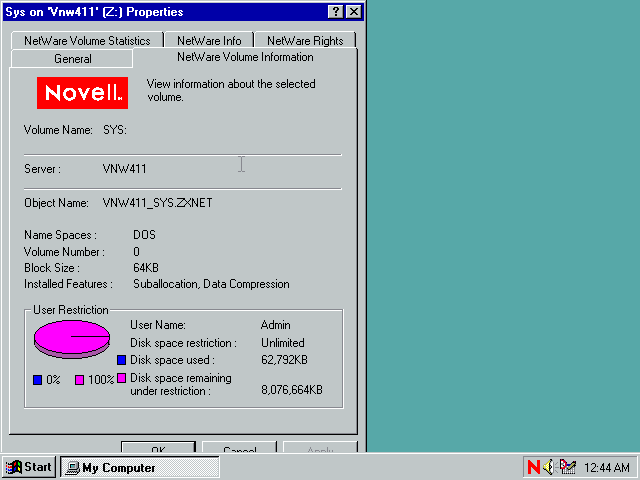
Task: Click the volume name value SYS:
Action: (115, 130)
